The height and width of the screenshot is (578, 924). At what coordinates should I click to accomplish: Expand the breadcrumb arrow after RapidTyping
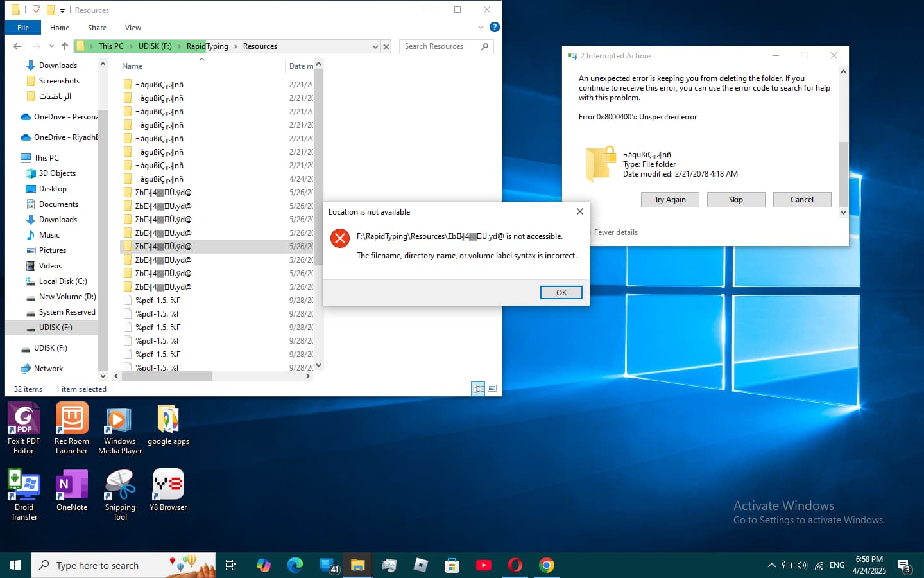pyautogui.click(x=235, y=46)
